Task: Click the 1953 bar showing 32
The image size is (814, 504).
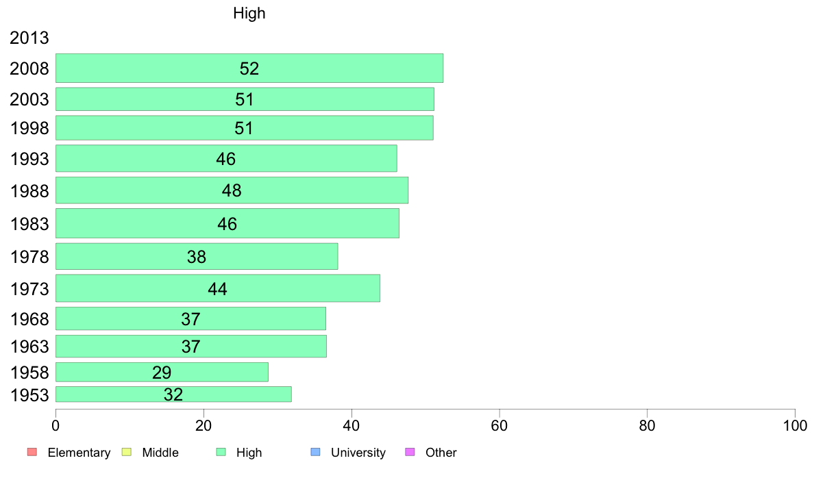Action: (x=173, y=394)
